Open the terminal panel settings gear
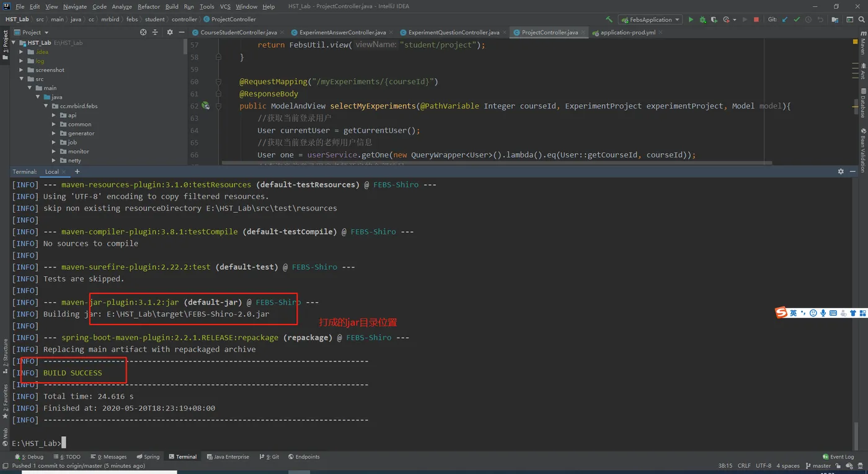Viewport: 868px width, 474px height. 841,171
